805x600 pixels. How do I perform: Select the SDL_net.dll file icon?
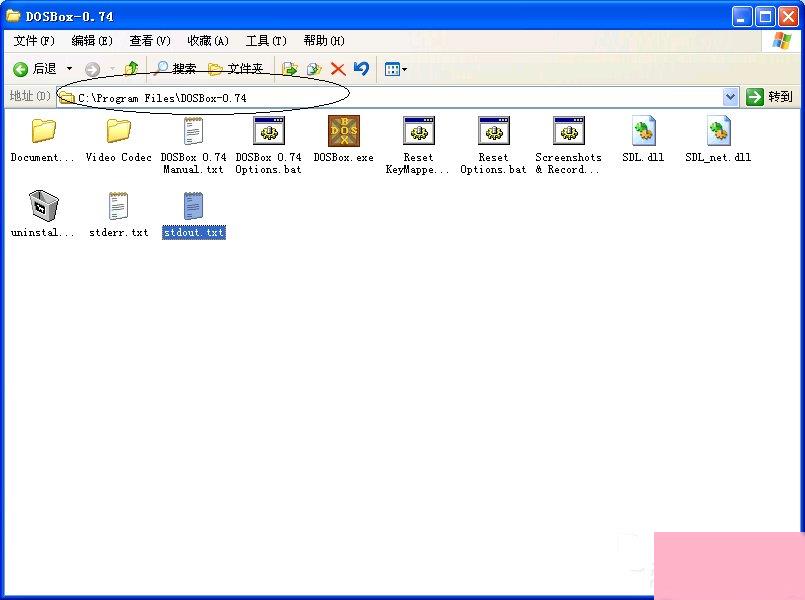click(x=718, y=131)
